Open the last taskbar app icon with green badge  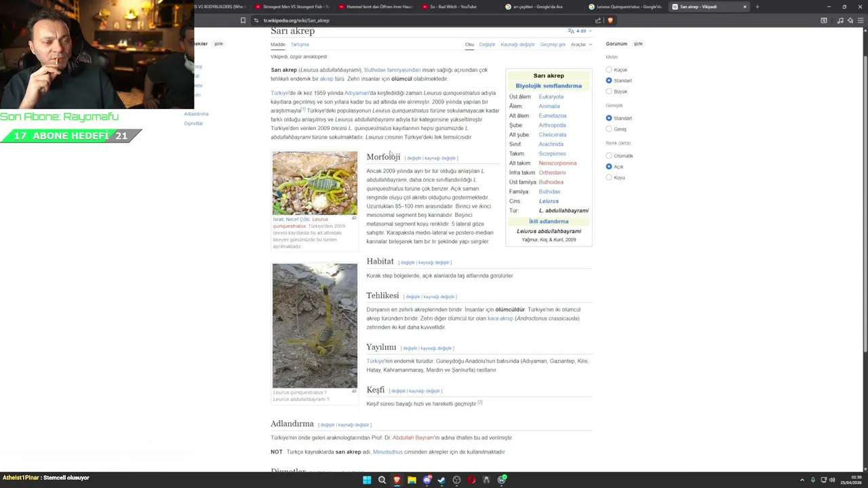point(502,480)
